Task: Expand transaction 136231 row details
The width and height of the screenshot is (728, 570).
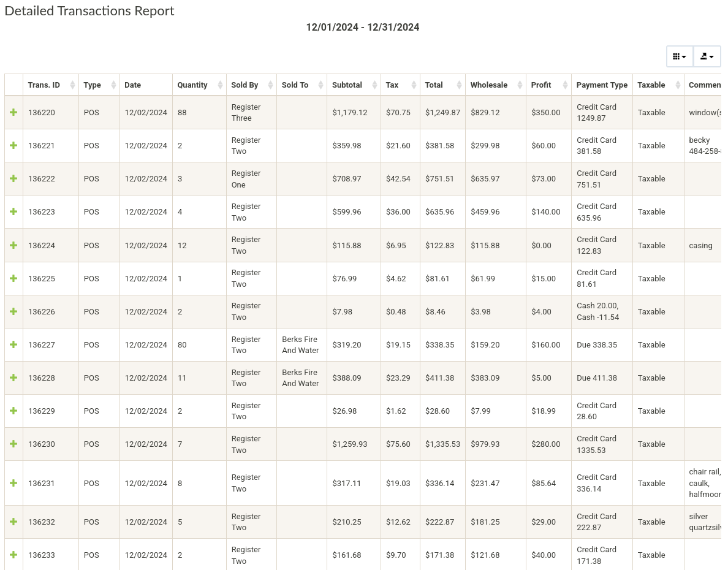Action: (x=13, y=483)
